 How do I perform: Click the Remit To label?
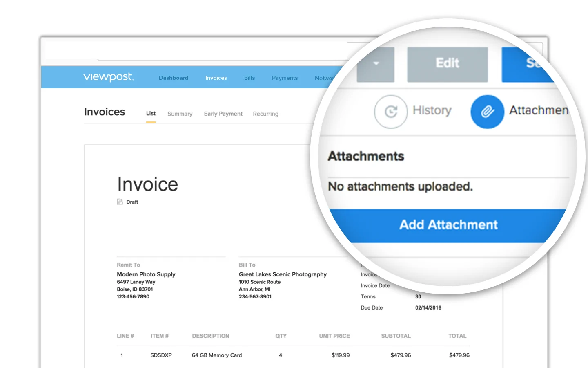[128, 265]
